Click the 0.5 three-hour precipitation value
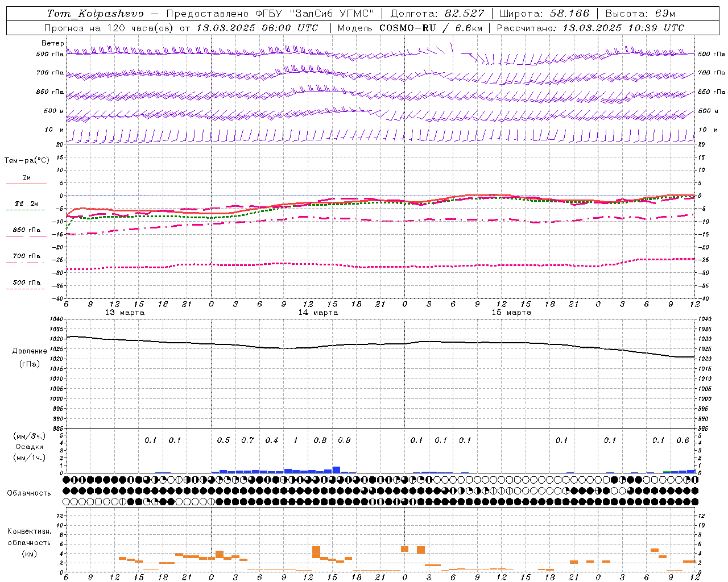The image size is (728, 582). [x=224, y=440]
